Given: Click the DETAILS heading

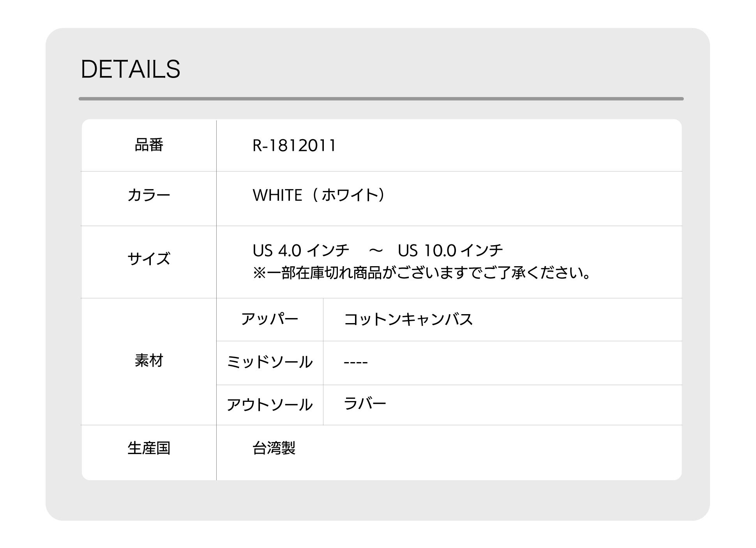Looking at the screenshot, I should pyautogui.click(x=130, y=69).
